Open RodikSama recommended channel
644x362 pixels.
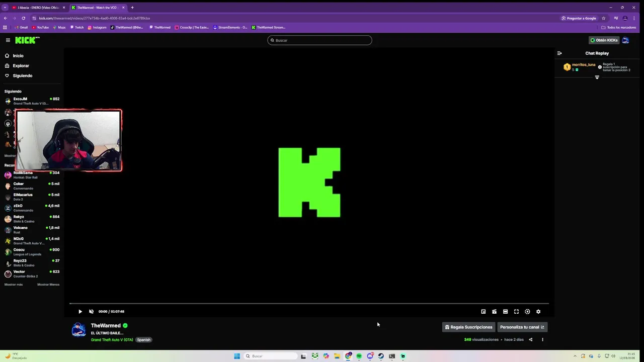pyautogui.click(x=32, y=175)
